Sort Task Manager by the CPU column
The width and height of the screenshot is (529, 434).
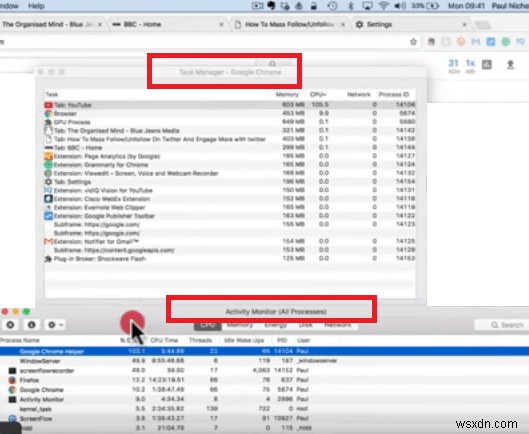coord(318,94)
